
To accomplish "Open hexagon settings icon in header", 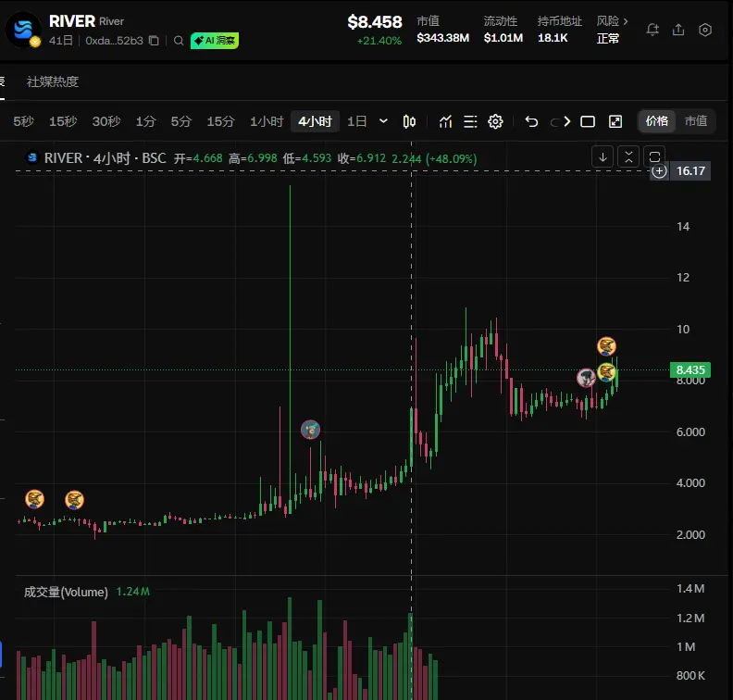I will tap(705, 30).
